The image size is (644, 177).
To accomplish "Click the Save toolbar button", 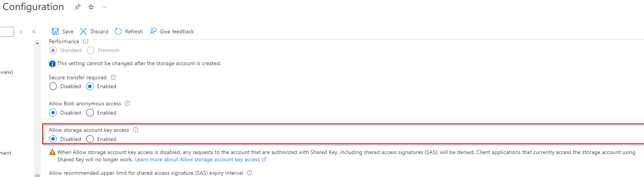I will (63, 31).
